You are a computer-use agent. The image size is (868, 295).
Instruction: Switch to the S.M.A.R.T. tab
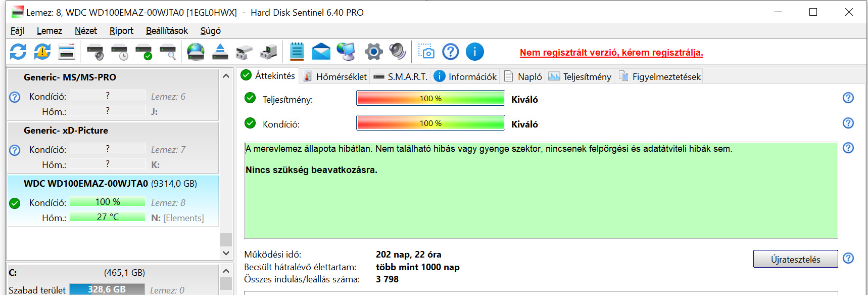401,76
